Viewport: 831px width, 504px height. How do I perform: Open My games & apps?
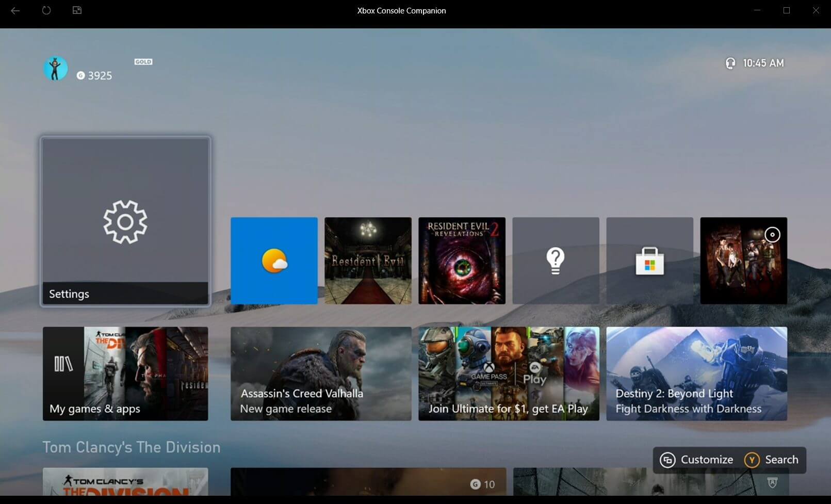tap(125, 373)
